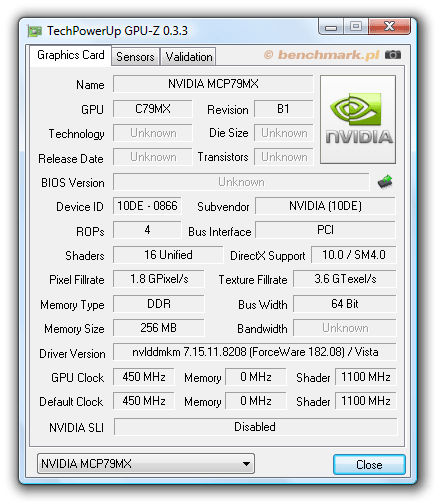The width and height of the screenshot is (435, 502).
Task: Minimize the GPU-Z window
Action: pyautogui.click(x=331, y=27)
